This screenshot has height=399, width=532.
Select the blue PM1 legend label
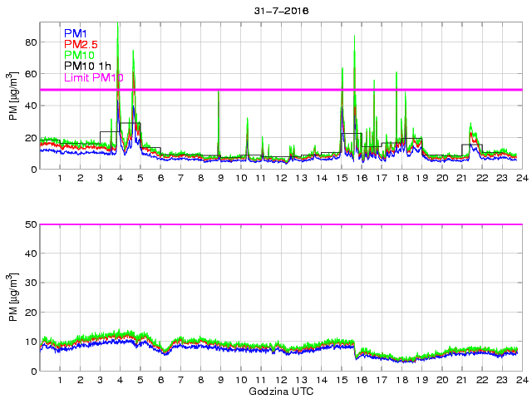76,33
